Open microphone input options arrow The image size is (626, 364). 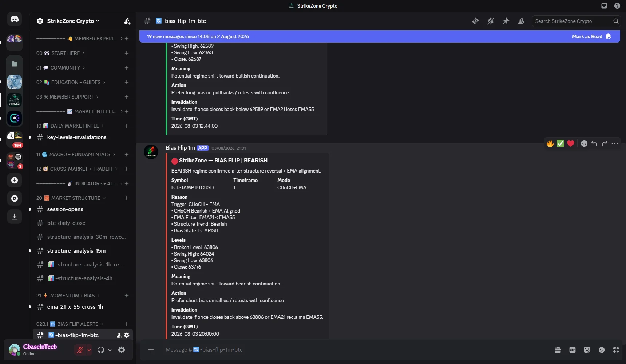tap(89, 350)
